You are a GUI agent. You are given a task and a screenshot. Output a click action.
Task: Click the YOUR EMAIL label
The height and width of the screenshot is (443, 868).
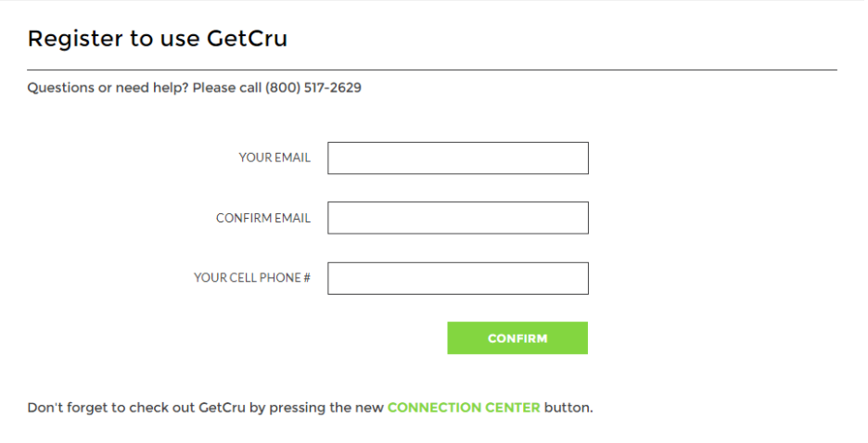274,158
